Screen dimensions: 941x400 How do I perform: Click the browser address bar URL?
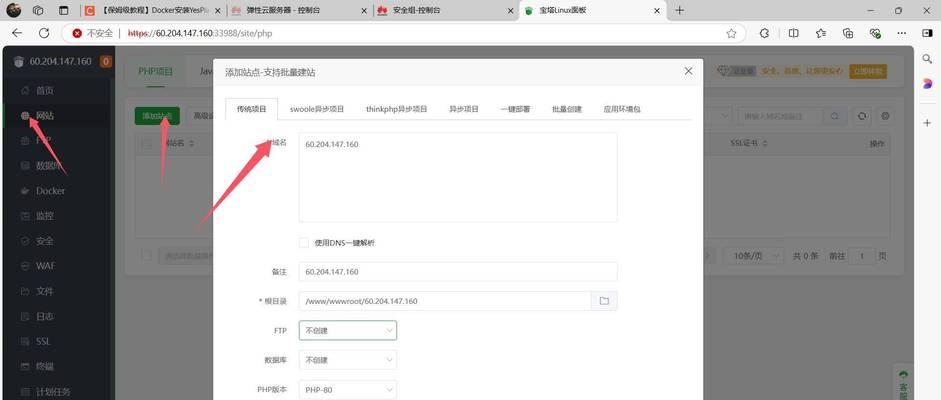coord(200,34)
